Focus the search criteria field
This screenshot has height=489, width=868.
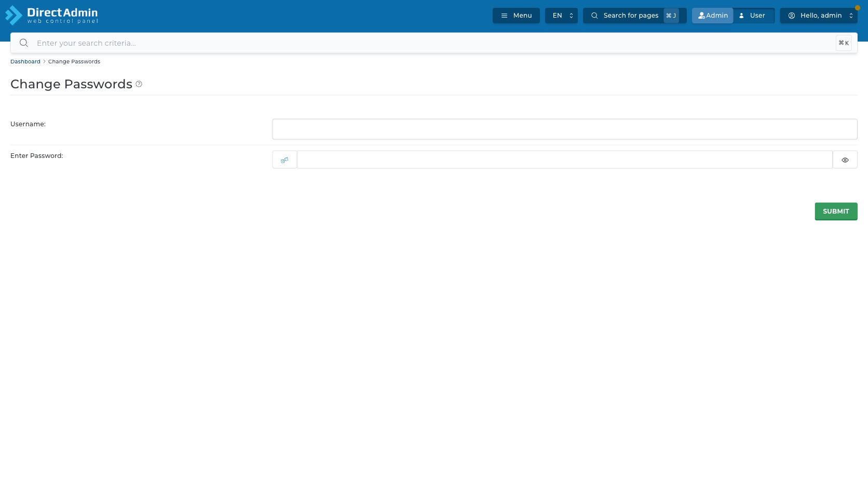[433, 43]
